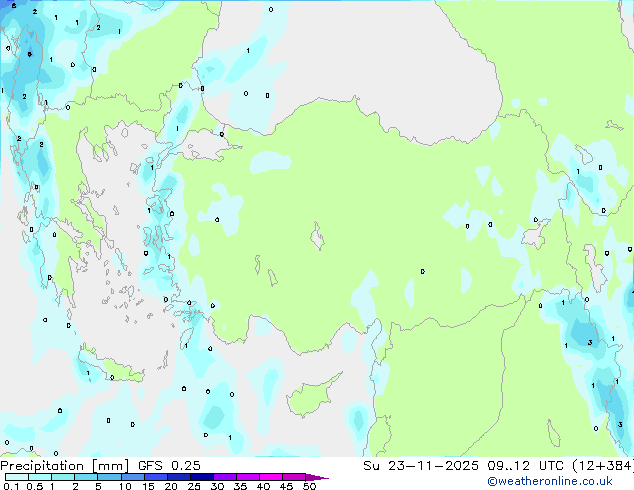Viewport: 634px width, 490px height.
Task: Click the '35' legend scale label
Action: tap(240, 486)
